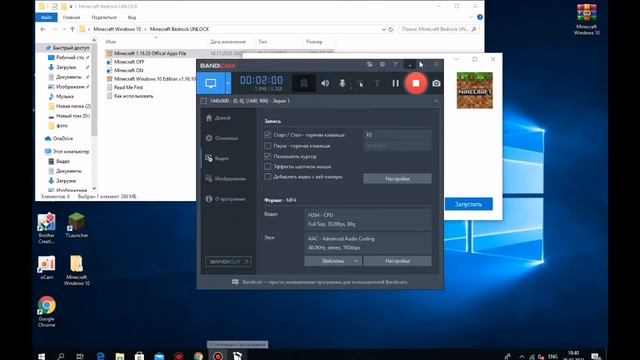Enable the add webcam video checkbox

pos(268,177)
